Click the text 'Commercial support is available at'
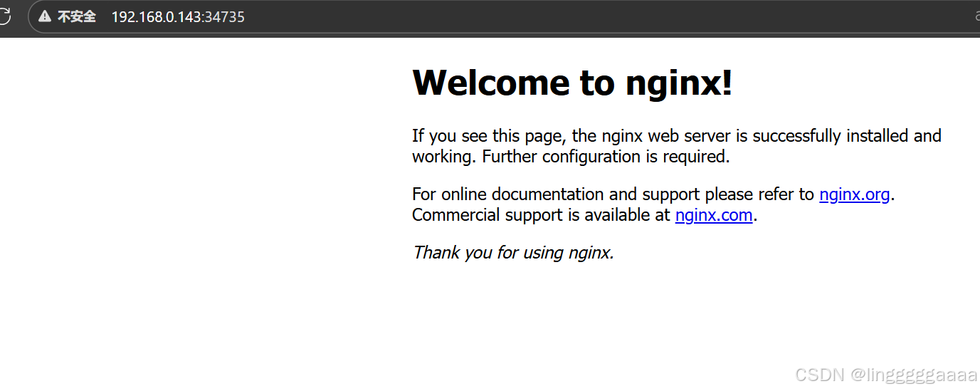The height and width of the screenshot is (391, 980). [x=541, y=215]
